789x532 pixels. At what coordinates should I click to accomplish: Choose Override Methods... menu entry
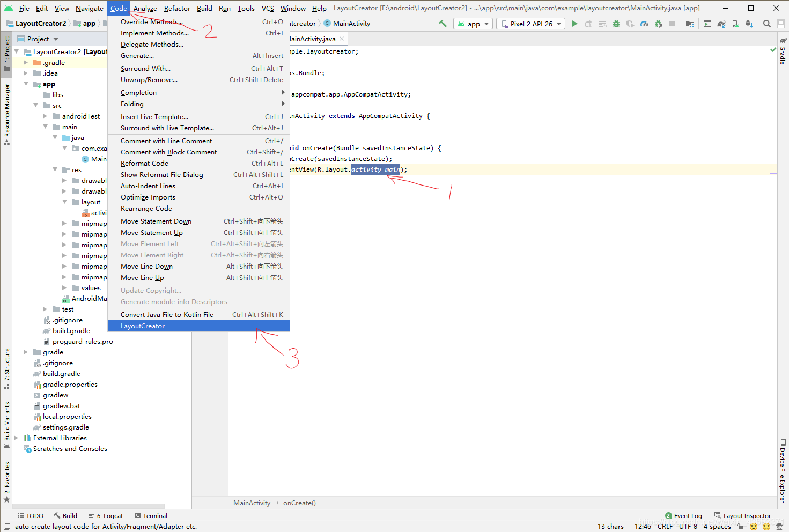[198, 22]
